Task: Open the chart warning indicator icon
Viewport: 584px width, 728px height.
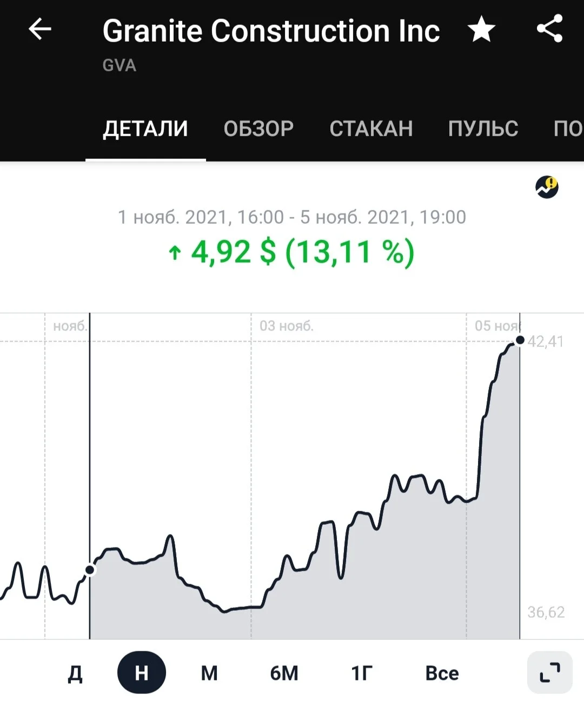Action: pyautogui.click(x=547, y=187)
